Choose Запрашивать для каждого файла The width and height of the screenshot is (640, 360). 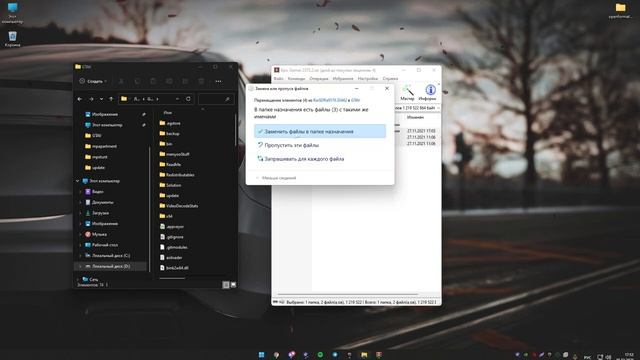click(320, 159)
